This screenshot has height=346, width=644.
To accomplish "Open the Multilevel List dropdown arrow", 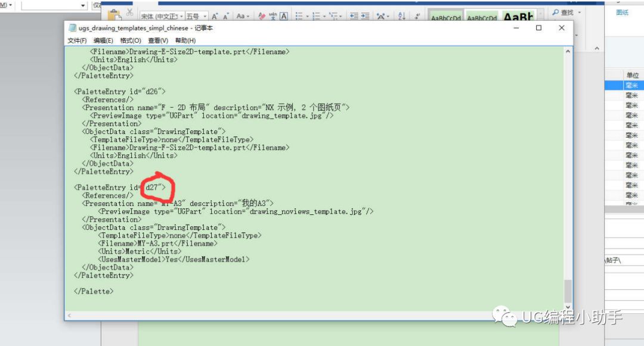I will point(341,17).
